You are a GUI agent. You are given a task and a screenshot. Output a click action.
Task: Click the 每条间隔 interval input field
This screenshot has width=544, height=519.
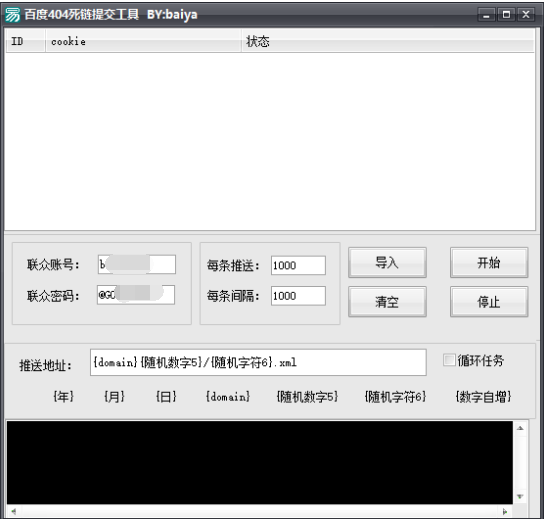point(298,296)
